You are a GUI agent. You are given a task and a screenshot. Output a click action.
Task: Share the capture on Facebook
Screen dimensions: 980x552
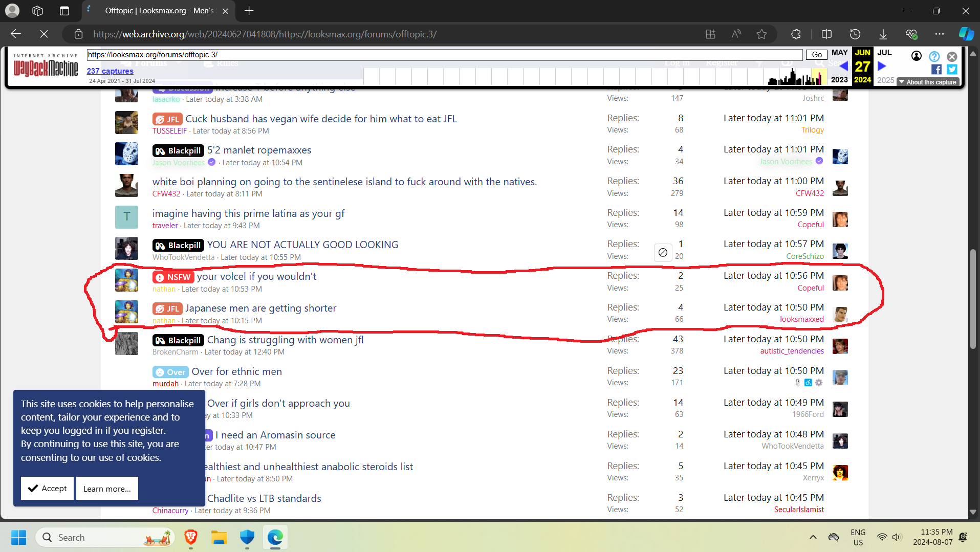pos(936,70)
